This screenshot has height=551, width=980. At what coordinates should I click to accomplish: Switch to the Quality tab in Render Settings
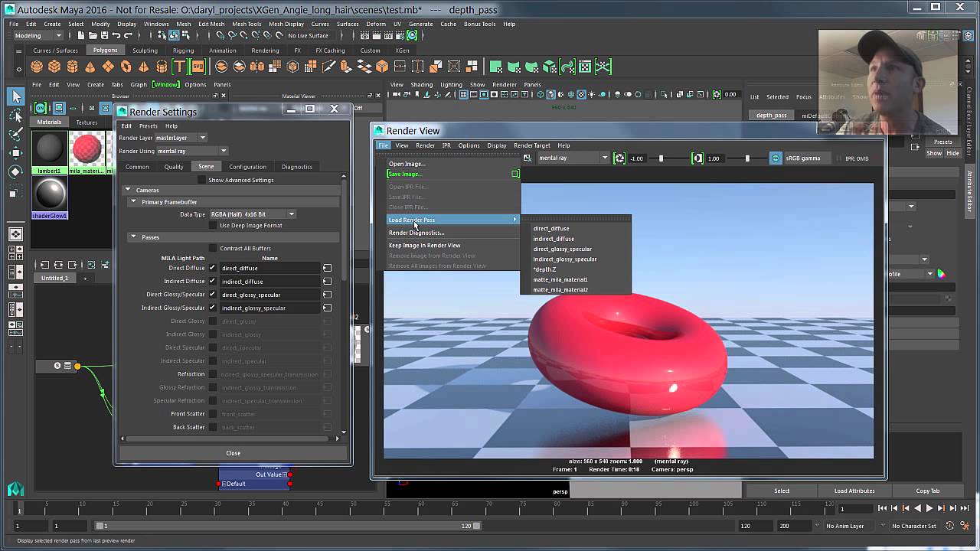click(x=174, y=166)
